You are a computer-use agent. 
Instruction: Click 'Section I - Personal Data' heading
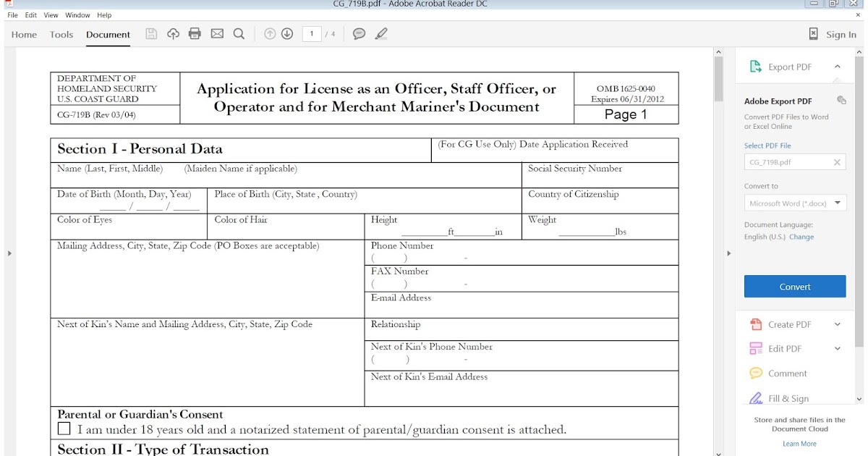(x=140, y=149)
